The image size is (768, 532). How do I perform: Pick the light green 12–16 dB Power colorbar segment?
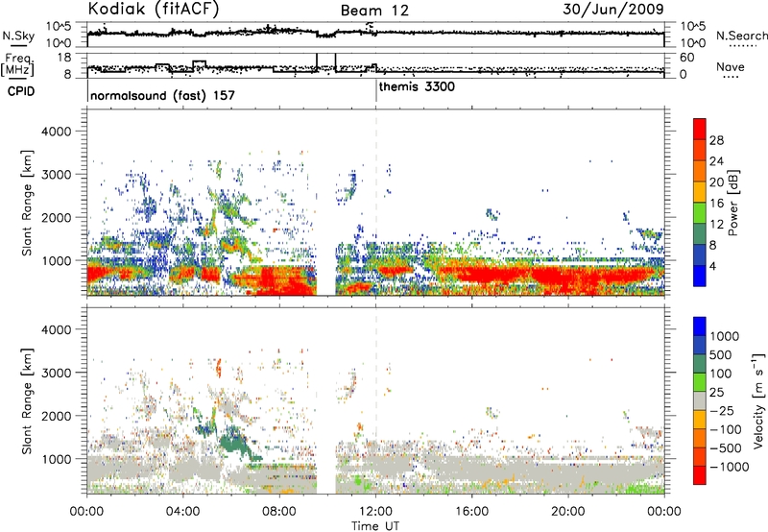pos(700,213)
